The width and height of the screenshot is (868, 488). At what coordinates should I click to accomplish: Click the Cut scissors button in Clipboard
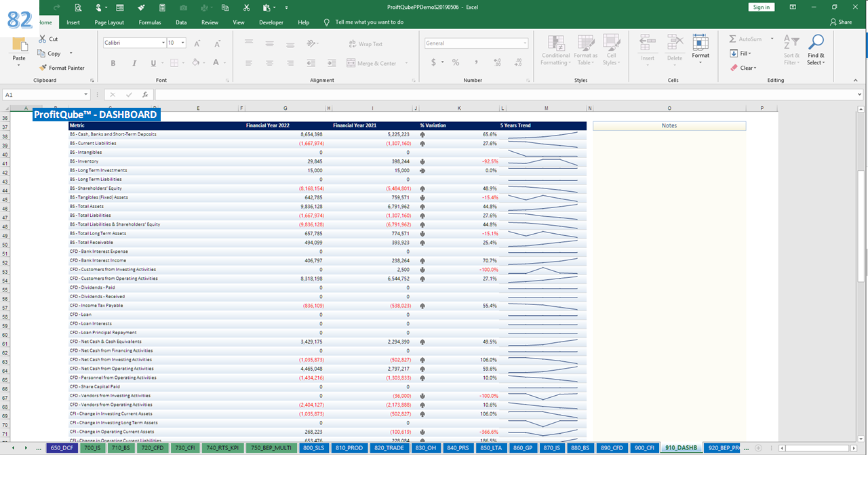pyautogui.click(x=48, y=39)
